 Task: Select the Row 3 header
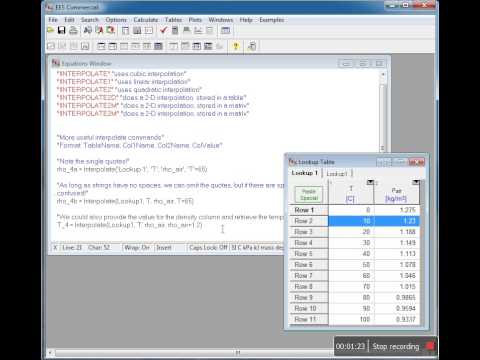click(308, 232)
